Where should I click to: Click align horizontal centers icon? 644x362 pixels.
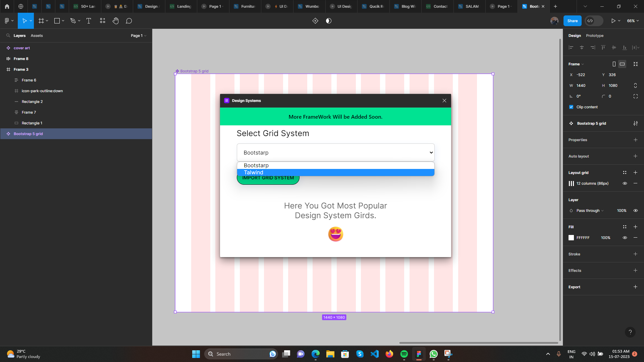(582, 48)
